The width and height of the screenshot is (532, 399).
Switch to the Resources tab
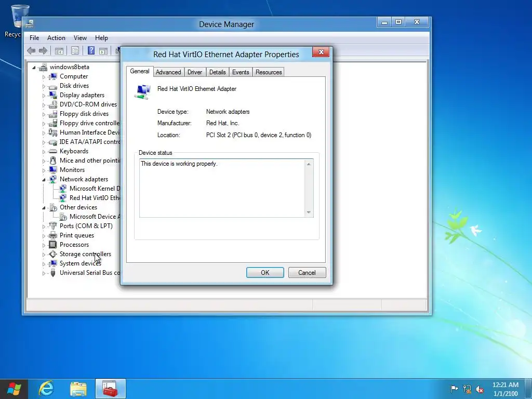[269, 72]
